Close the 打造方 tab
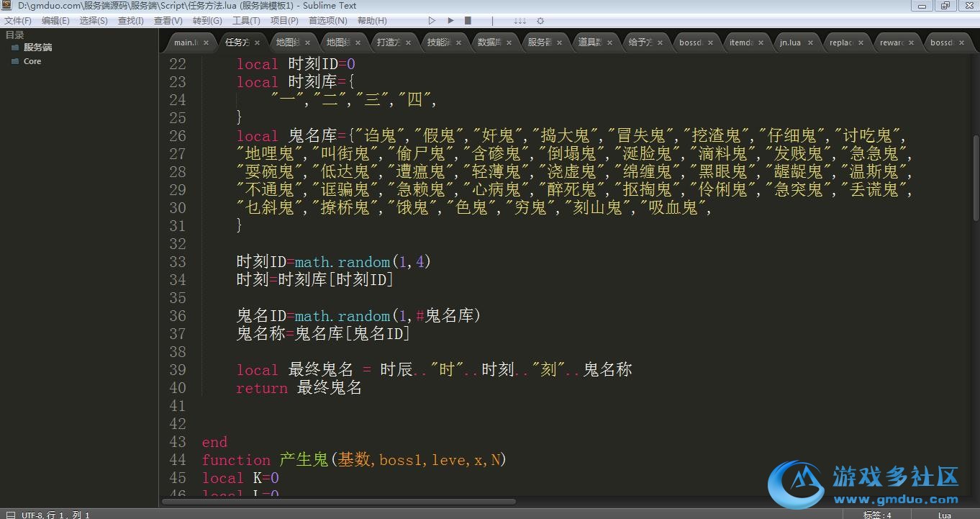This screenshot has width=980, height=519. [x=408, y=42]
